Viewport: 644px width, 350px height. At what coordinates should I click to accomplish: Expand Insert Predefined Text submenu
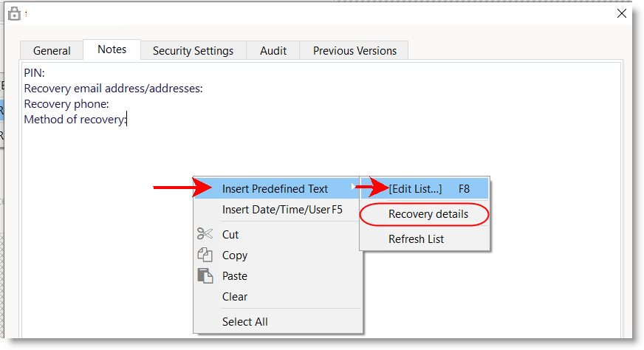(x=275, y=189)
